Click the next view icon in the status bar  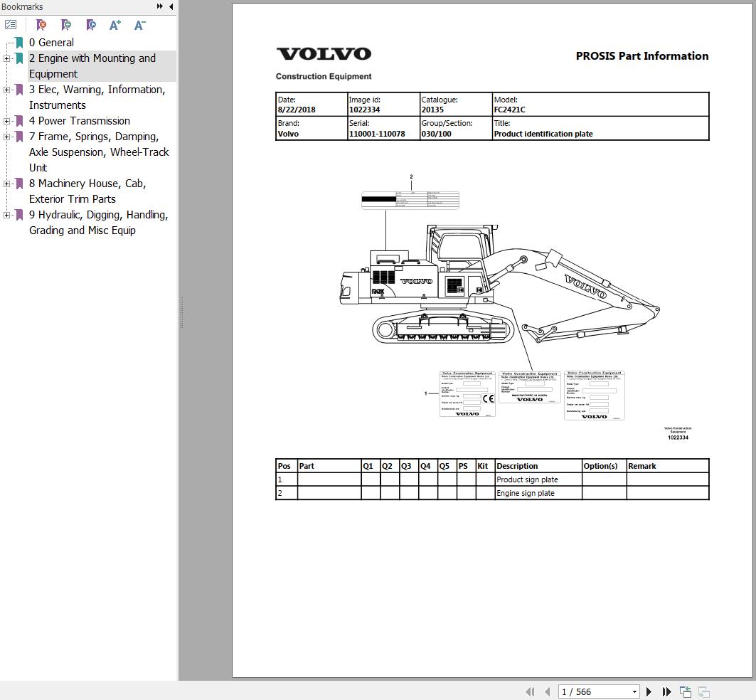(704, 691)
